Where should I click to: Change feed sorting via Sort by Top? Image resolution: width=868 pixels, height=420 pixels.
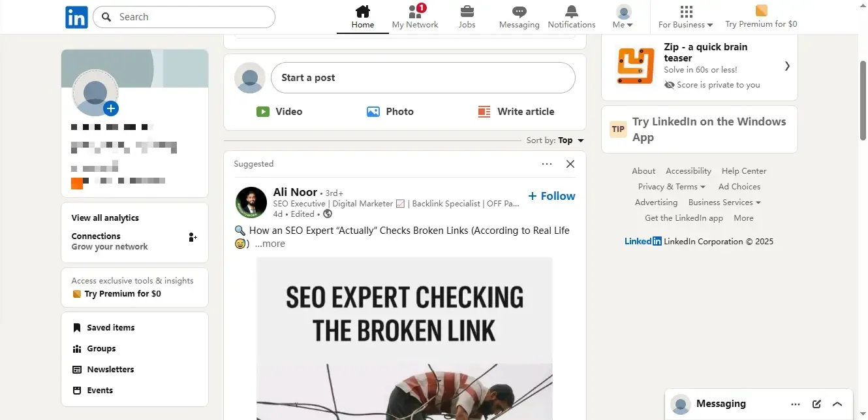[x=570, y=140]
